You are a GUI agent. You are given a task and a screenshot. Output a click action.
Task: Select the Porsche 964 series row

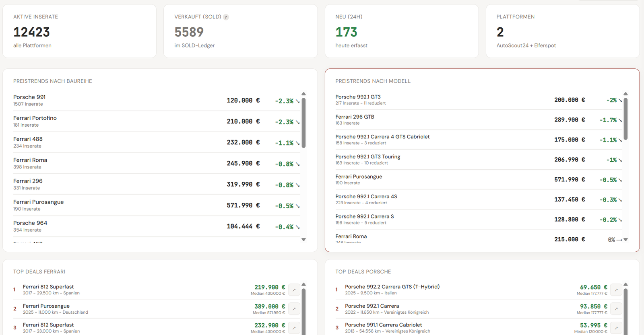pos(157,226)
